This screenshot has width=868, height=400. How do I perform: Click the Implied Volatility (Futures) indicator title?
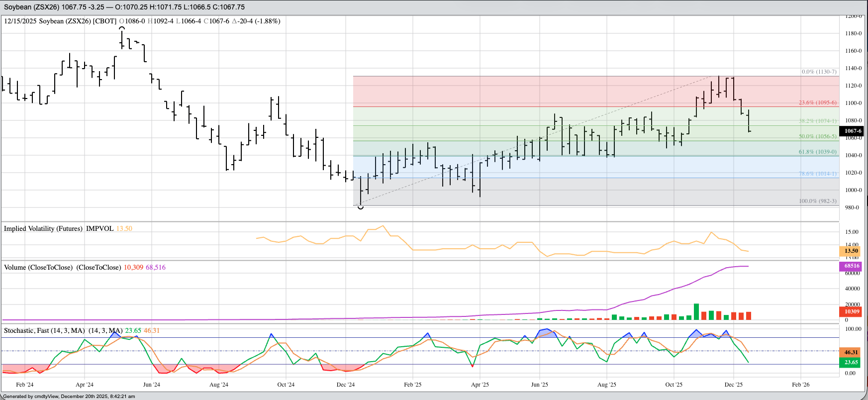click(x=43, y=228)
